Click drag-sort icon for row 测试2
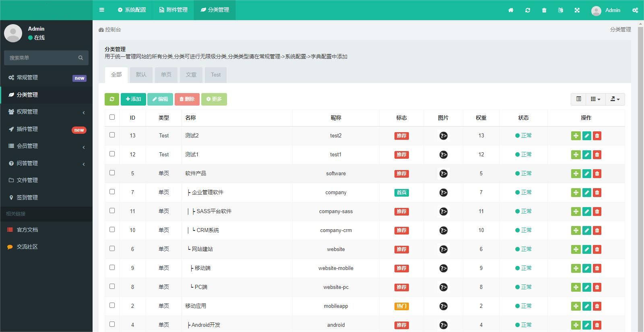 coord(576,136)
